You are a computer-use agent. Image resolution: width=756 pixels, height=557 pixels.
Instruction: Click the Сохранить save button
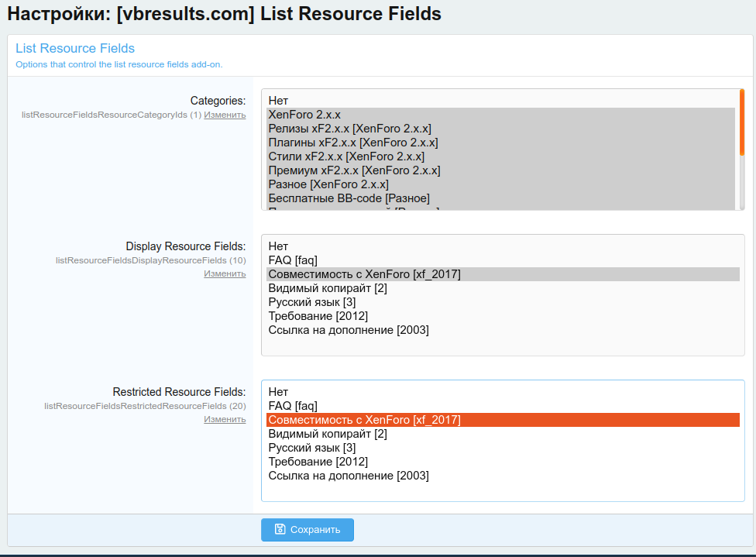(x=307, y=530)
